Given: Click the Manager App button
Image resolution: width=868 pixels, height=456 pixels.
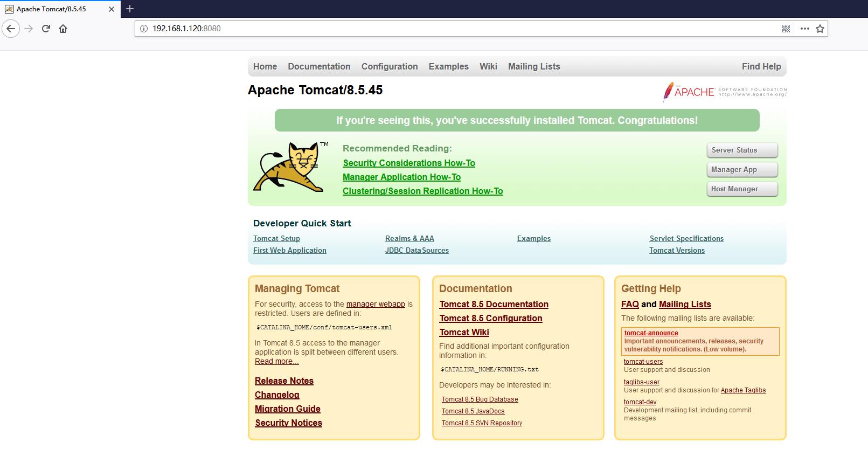Looking at the screenshot, I should 742,169.
